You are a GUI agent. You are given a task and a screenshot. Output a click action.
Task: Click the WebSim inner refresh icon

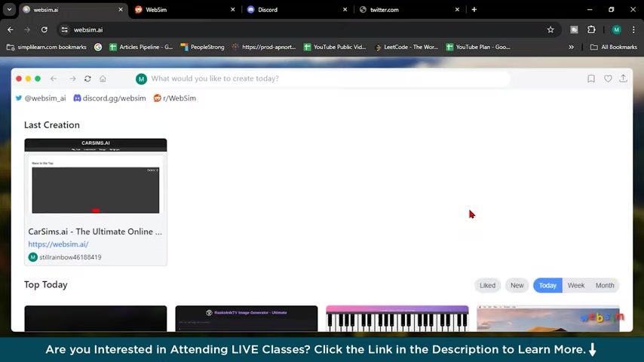(87, 78)
